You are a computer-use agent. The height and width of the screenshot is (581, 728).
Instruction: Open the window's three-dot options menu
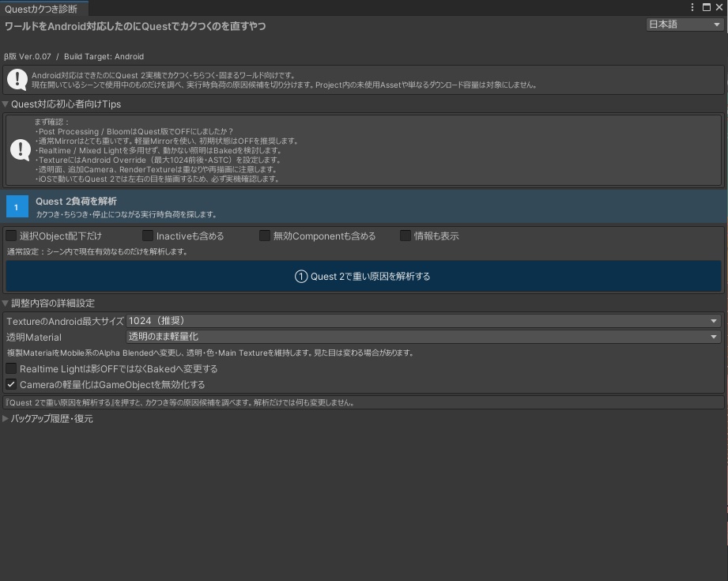pos(692,7)
